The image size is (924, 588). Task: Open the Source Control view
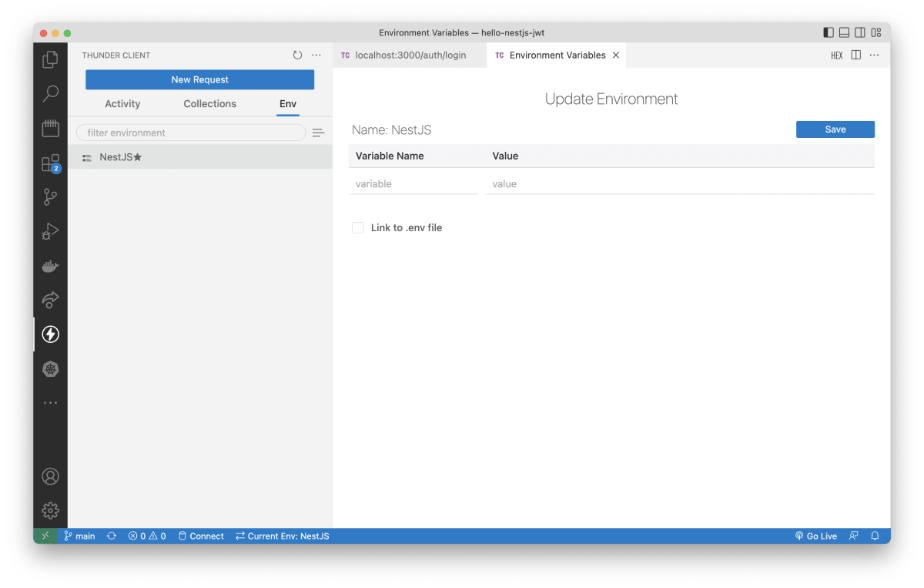pyautogui.click(x=50, y=197)
